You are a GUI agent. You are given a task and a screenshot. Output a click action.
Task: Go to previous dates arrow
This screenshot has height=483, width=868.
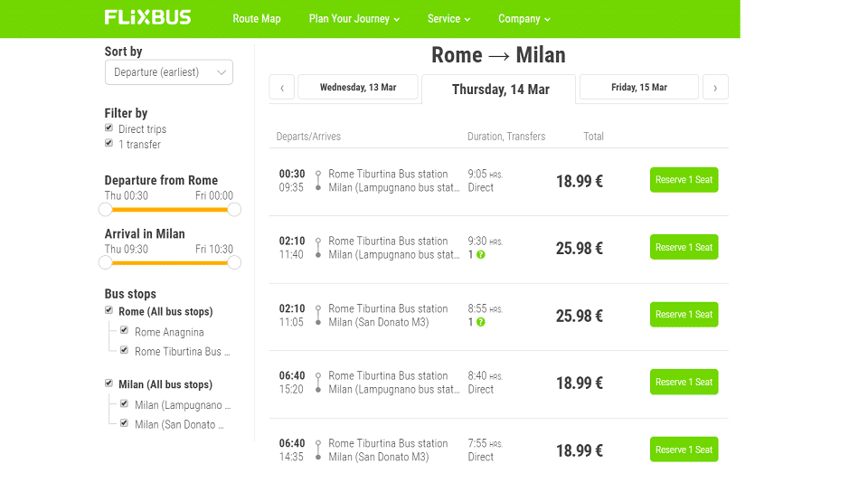tap(282, 88)
